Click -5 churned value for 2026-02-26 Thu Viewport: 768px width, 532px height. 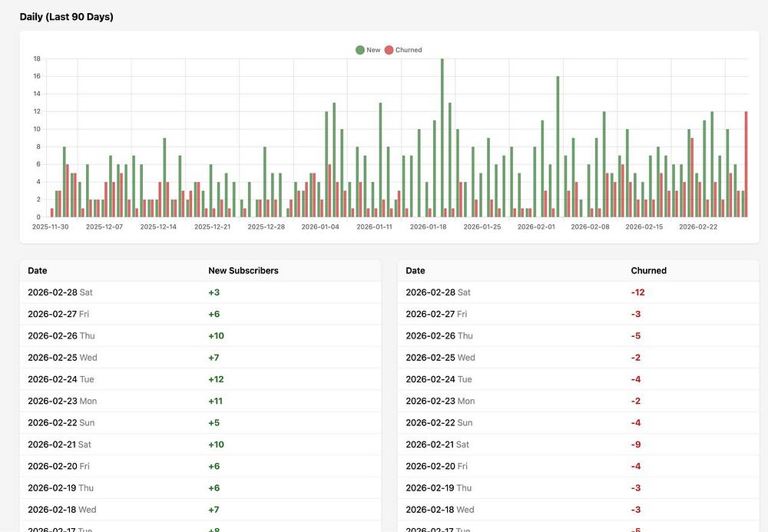coord(636,335)
